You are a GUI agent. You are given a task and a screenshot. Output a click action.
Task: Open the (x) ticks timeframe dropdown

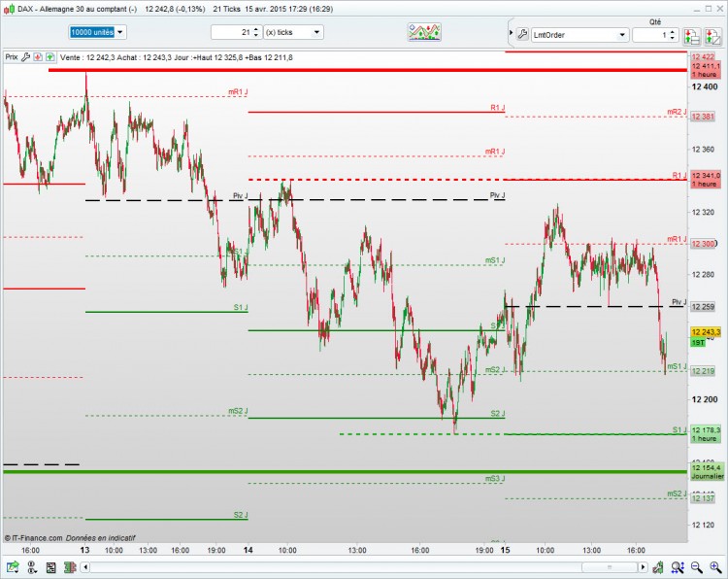point(293,32)
